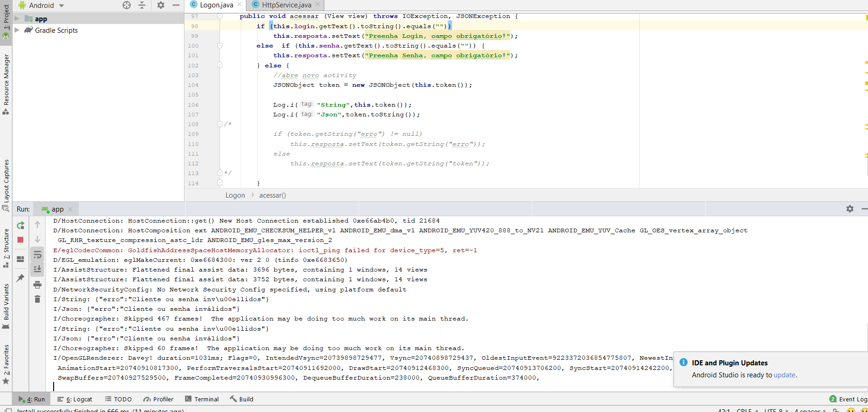
Task: Hide the Run tool window
Action: (x=864, y=209)
